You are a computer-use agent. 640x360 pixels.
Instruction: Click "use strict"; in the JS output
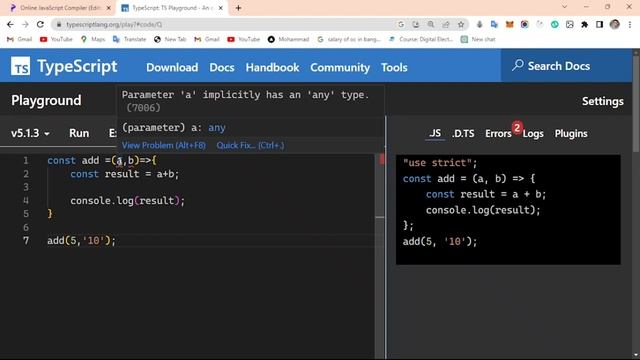click(x=440, y=163)
